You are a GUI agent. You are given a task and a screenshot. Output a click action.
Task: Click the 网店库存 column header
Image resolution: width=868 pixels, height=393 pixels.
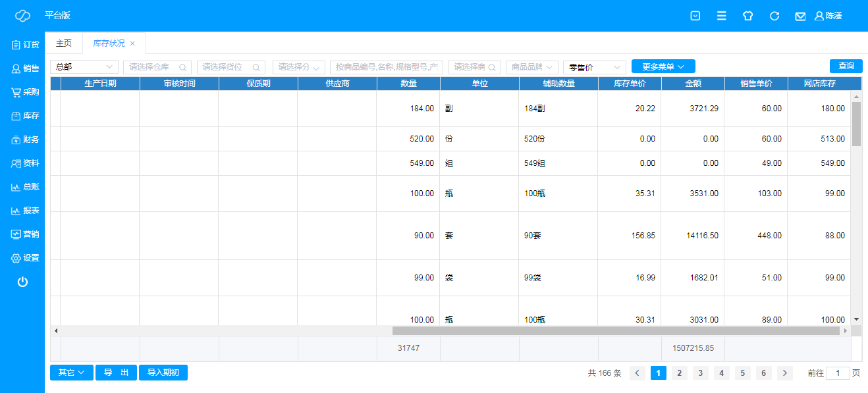(819, 84)
